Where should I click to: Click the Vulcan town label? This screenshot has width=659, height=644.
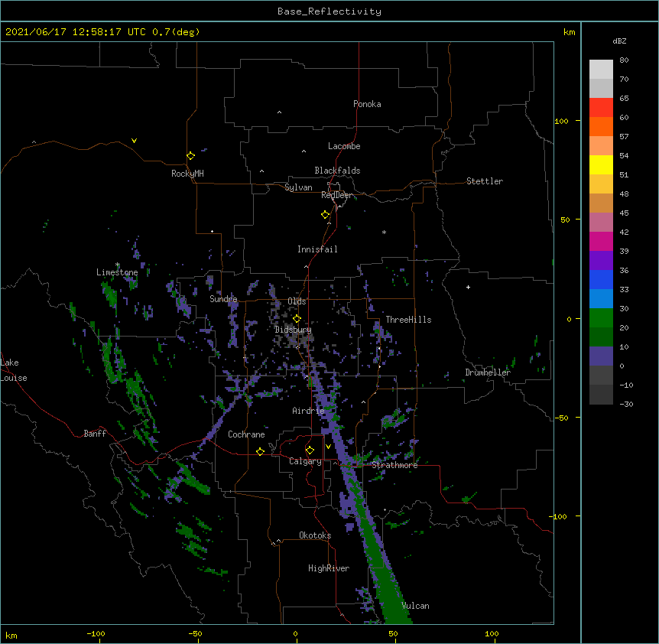click(415, 606)
